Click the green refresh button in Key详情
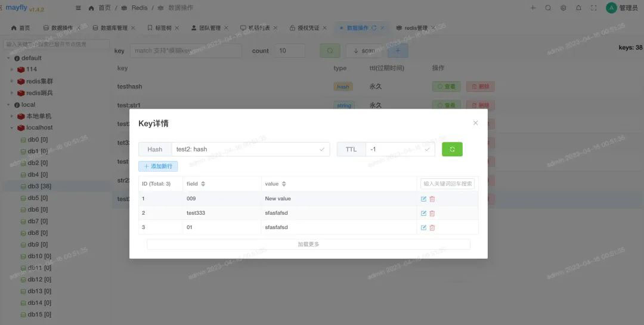The height and width of the screenshot is (325, 644). tap(452, 149)
